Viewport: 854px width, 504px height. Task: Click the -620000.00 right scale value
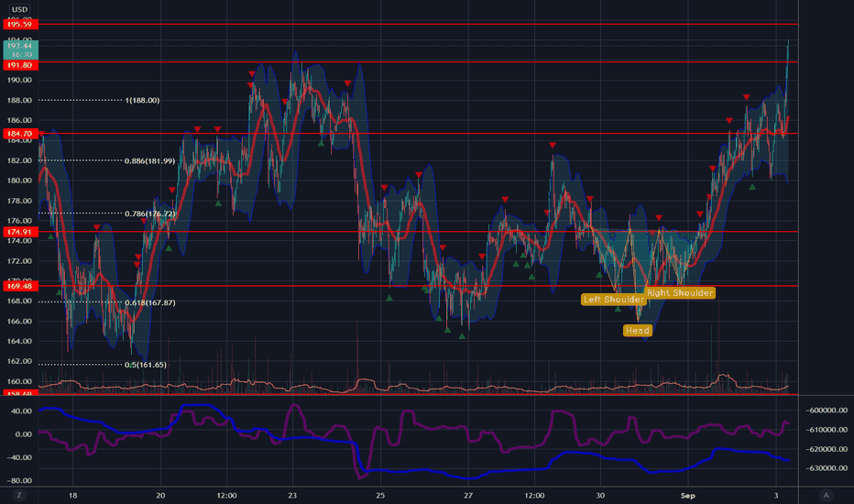(827, 449)
